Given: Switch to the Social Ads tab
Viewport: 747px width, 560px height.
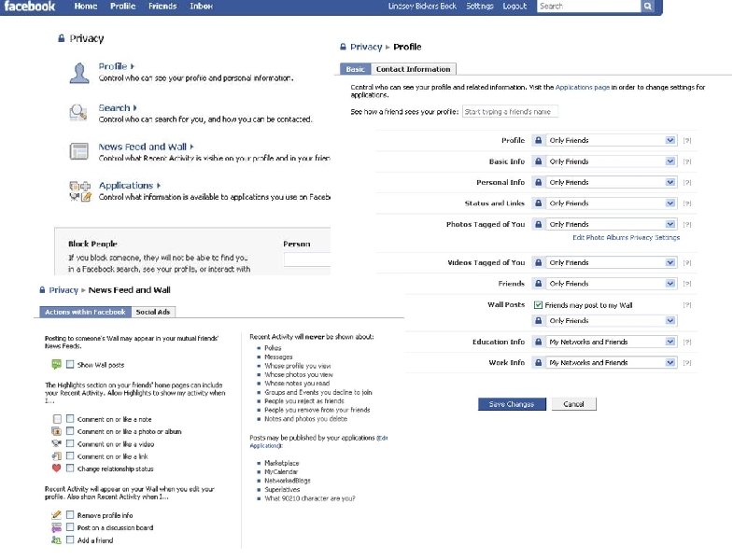Looking at the screenshot, I should pos(153,312).
